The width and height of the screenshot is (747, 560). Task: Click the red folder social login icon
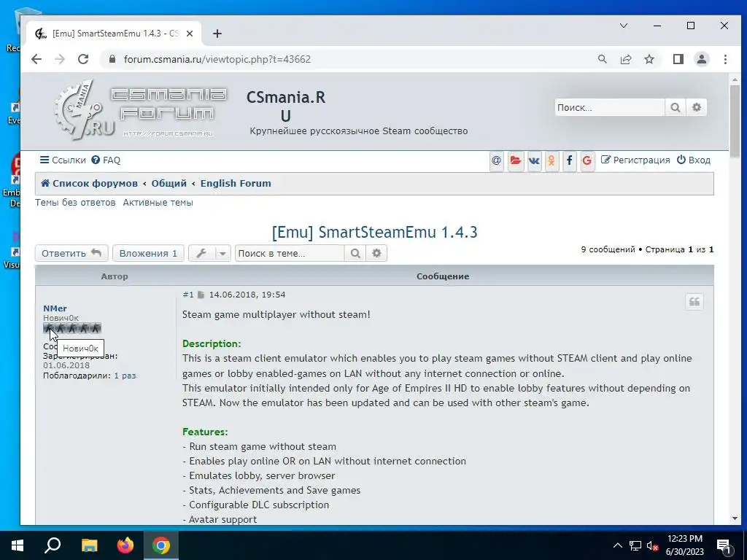(x=516, y=160)
